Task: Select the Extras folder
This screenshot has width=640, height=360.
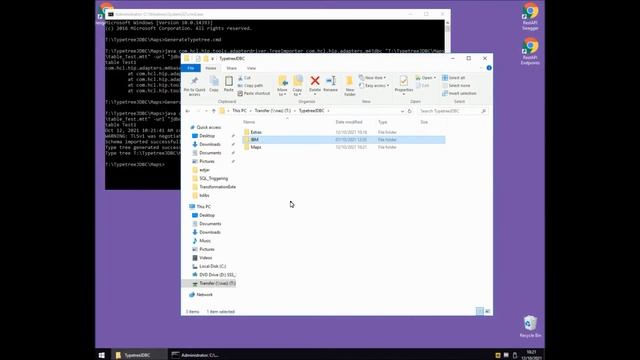Action: pos(344,132)
